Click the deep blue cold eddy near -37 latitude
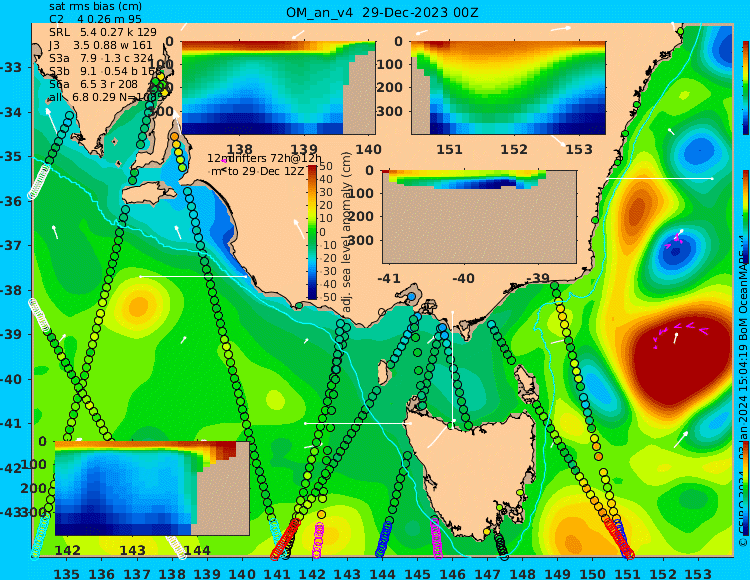Screen dimensions: 750x580 [674, 249]
